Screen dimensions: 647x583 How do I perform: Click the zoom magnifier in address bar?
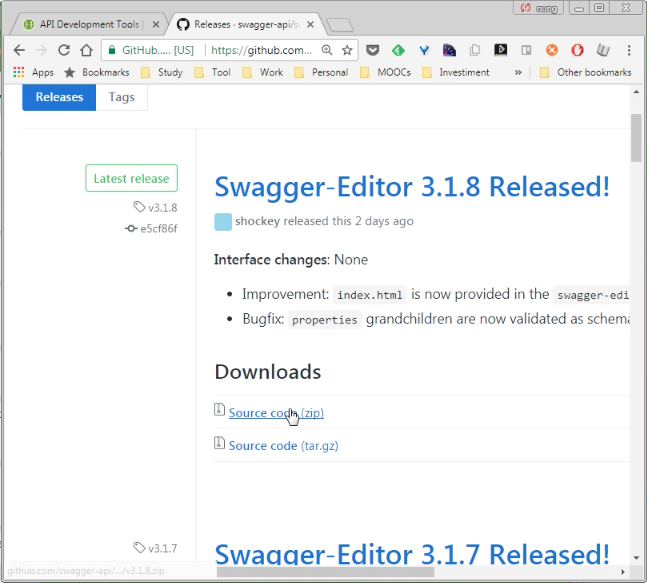point(327,50)
